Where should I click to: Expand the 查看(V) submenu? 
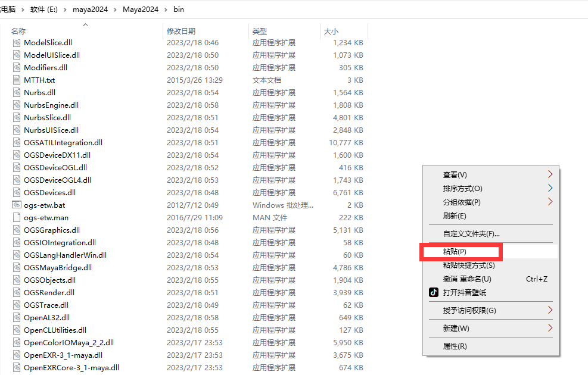pos(490,174)
